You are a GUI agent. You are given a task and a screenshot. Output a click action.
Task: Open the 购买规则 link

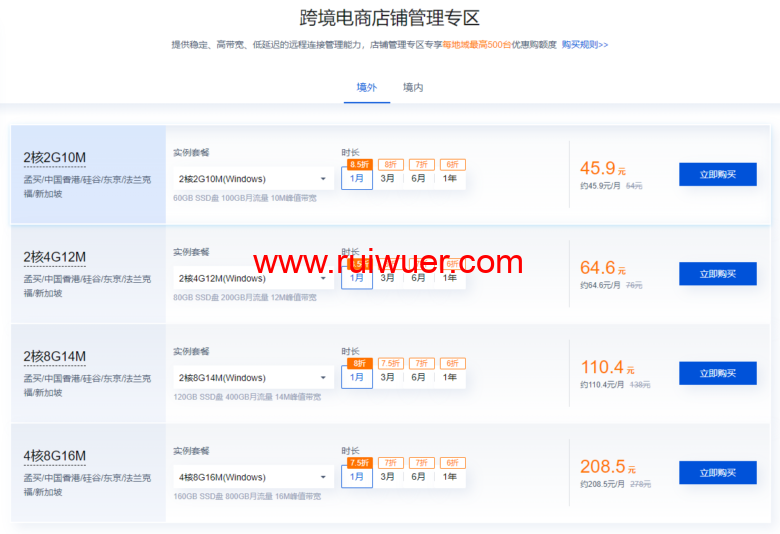tap(584, 45)
